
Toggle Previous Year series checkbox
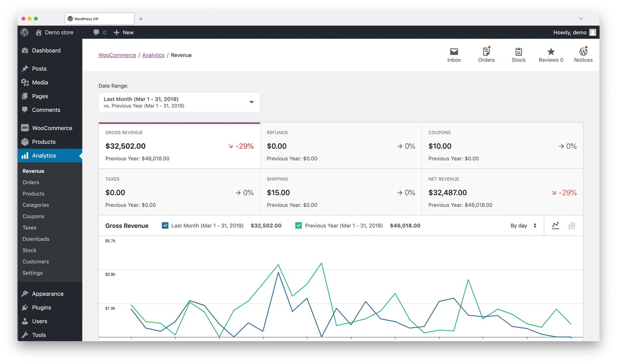tap(298, 226)
